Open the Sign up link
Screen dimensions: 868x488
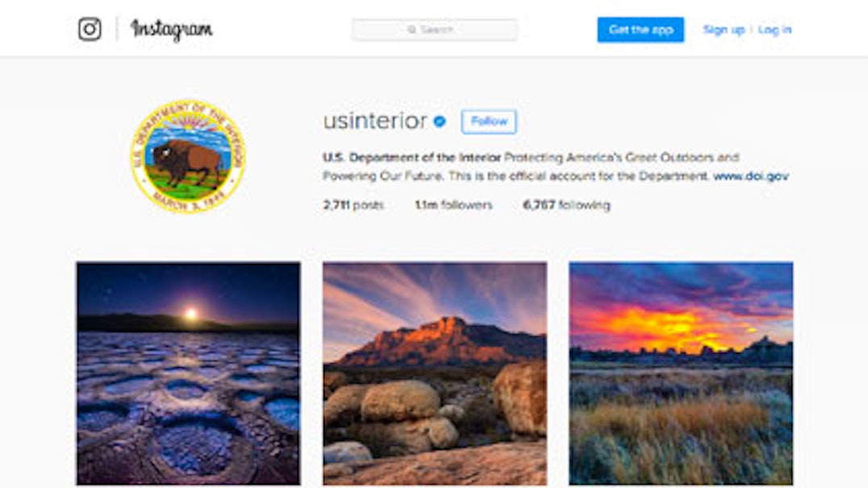point(724,30)
